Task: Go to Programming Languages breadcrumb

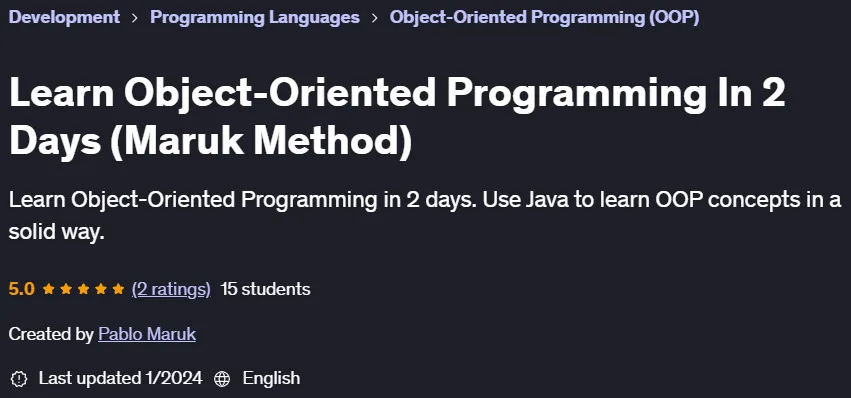Action: click(255, 17)
